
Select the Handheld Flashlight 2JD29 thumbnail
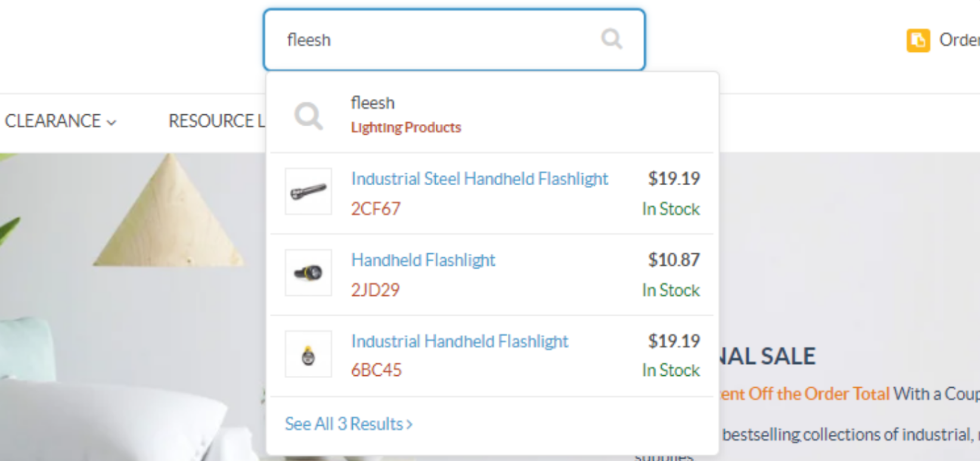tap(308, 273)
